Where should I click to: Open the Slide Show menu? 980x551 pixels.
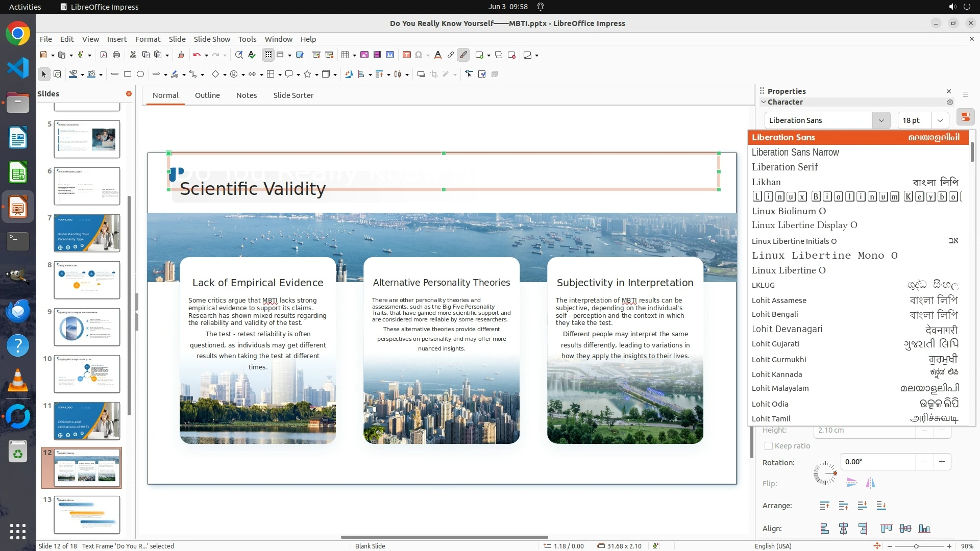tap(212, 39)
